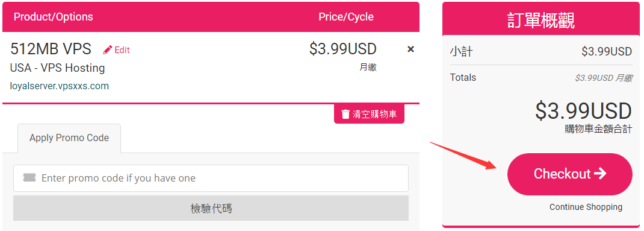The width and height of the screenshot is (644, 231).
Task: Switch to the Apply Promo Code tab
Action: click(69, 138)
